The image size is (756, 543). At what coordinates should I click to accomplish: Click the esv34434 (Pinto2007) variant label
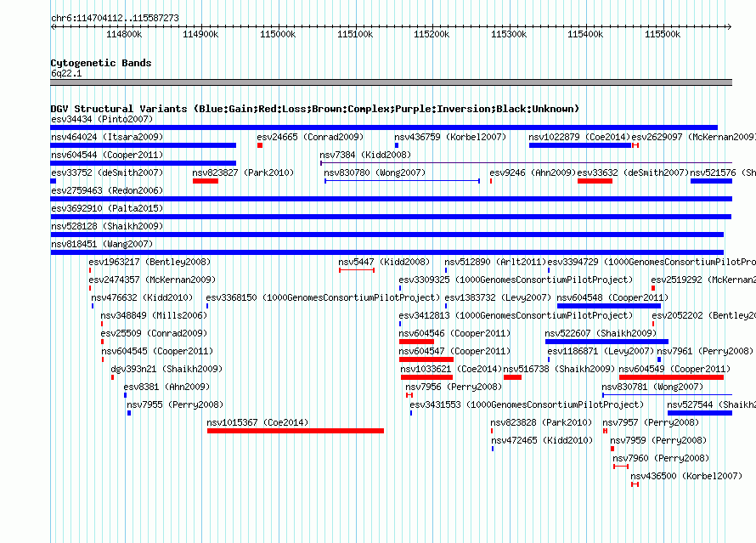tap(102, 119)
